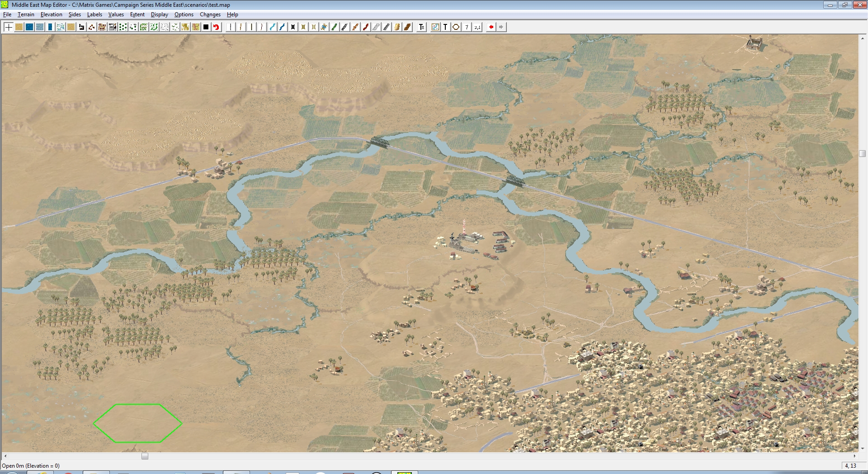The height and width of the screenshot is (474, 868).
Task: Select the black bridge tool
Action: point(293,27)
